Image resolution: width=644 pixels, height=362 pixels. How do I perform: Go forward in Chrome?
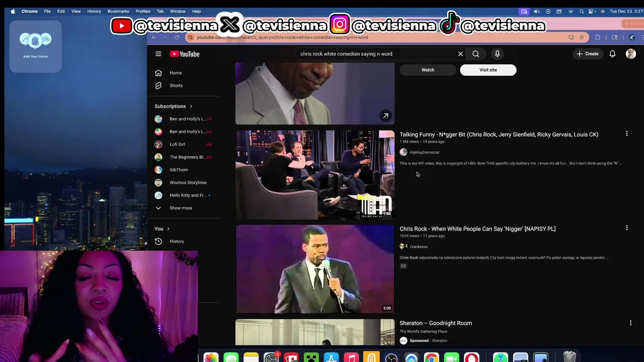click(165, 37)
